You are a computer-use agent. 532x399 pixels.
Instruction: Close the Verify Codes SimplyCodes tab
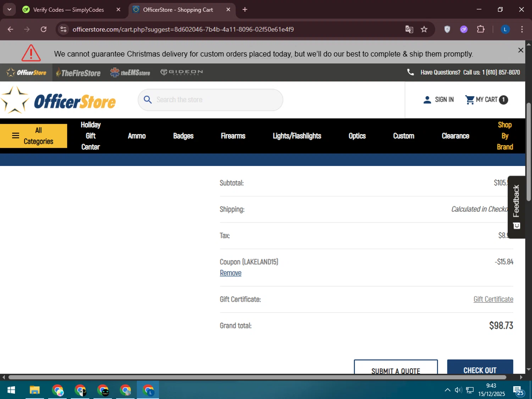click(118, 10)
